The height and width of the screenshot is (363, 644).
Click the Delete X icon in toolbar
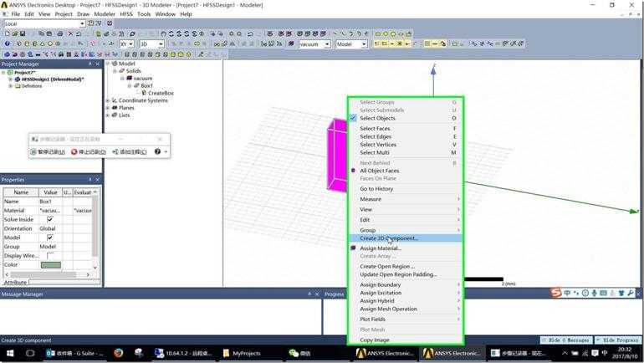click(x=70, y=33)
